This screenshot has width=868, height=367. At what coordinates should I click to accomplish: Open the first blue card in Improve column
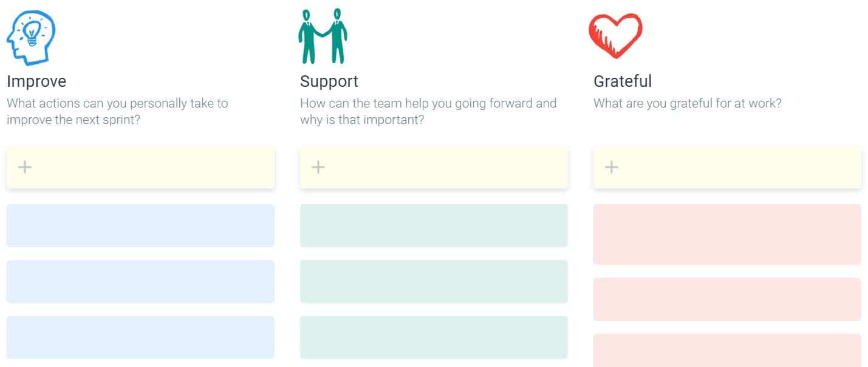click(x=140, y=225)
